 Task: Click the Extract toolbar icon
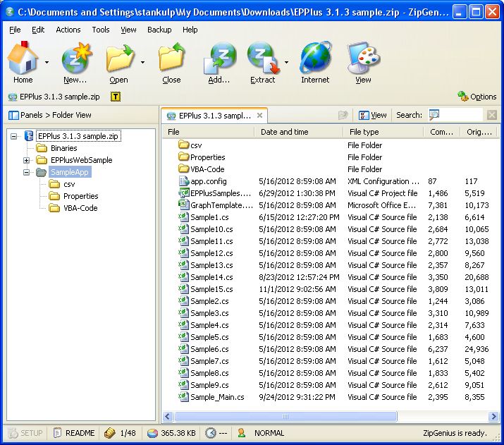263,59
